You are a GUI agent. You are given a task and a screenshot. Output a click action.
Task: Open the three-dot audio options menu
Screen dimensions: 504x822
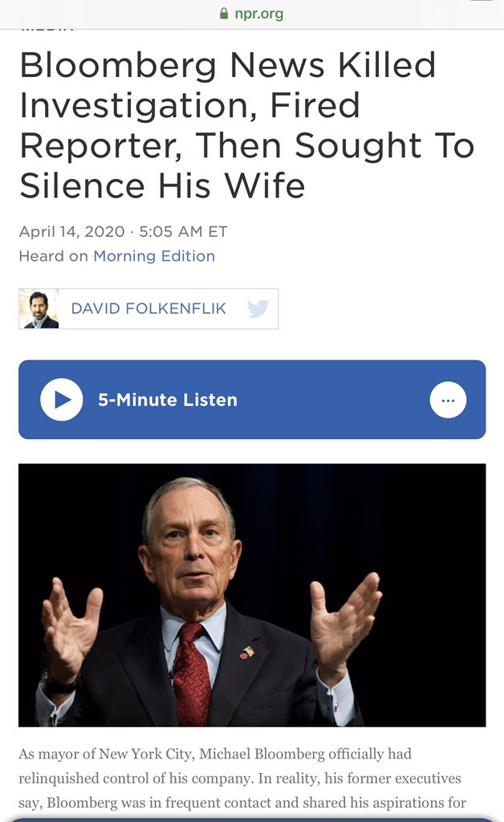448,400
